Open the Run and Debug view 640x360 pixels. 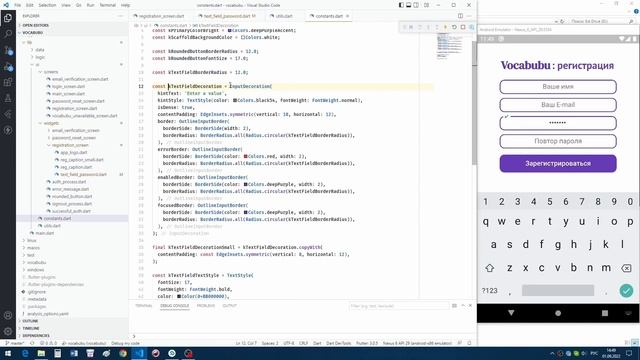[x=8, y=66]
